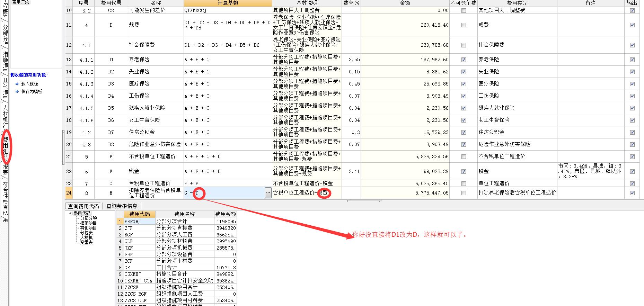Click the amount cell 260,418.40

point(405,25)
